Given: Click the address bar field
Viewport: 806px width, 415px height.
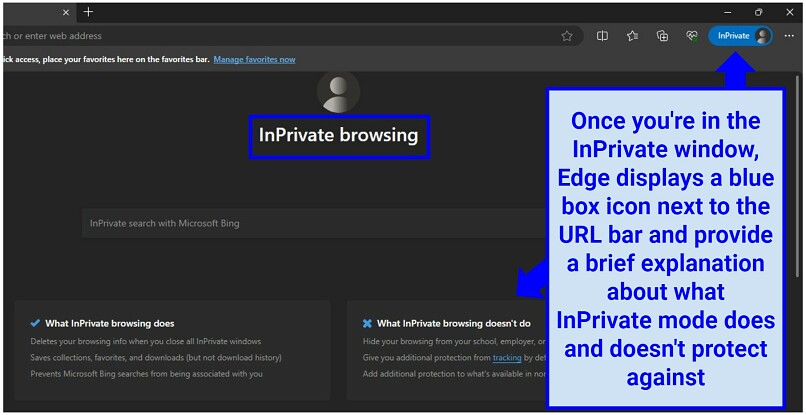Looking at the screenshot, I should pyautogui.click(x=293, y=36).
